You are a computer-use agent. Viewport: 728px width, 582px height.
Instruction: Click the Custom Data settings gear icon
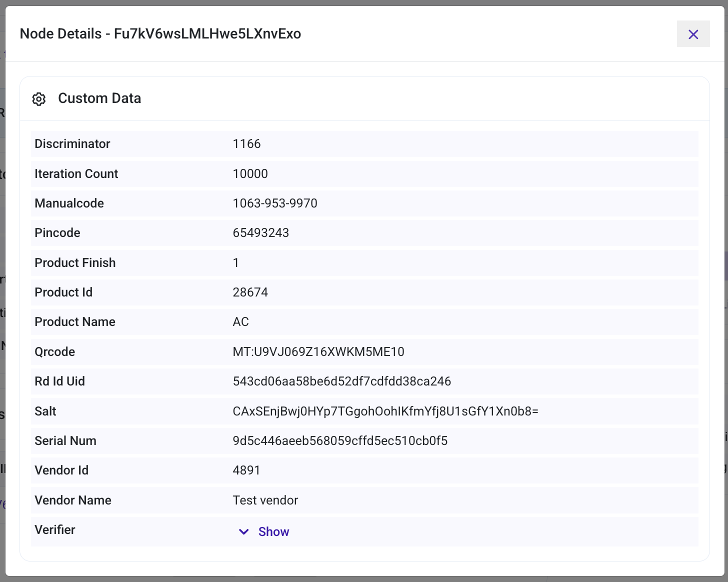pyautogui.click(x=39, y=99)
